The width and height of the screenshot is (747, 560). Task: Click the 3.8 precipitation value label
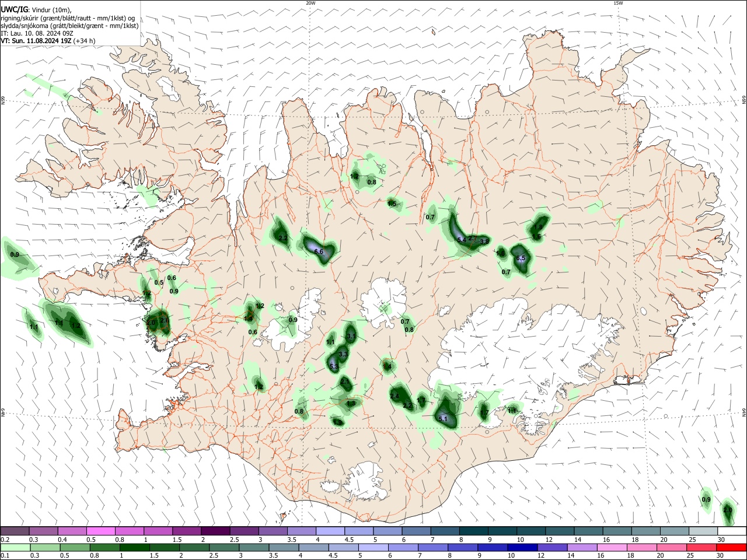pyautogui.click(x=484, y=242)
